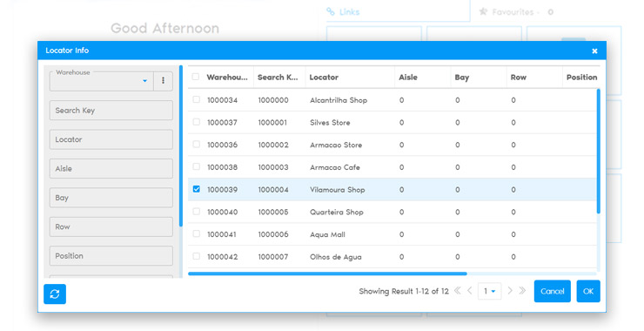The image size is (644, 331).
Task: Go to the next results page
Action: click(x=510, y=291)
